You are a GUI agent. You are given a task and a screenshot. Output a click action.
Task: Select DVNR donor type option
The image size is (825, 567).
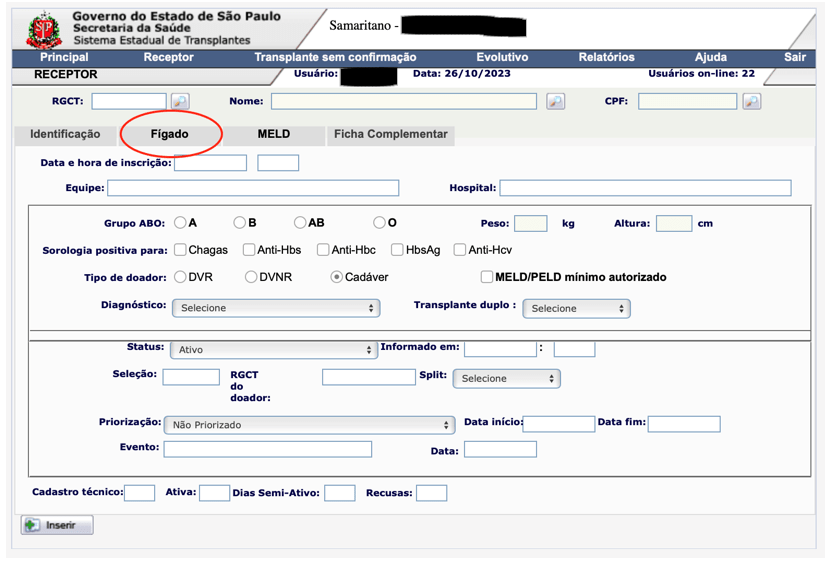[x=251, y=277]
